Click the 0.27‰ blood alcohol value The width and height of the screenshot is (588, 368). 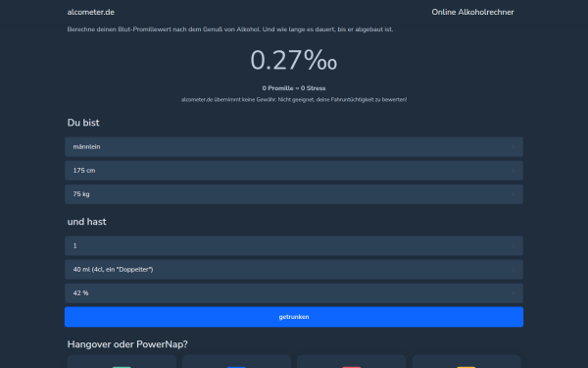point(294,60)
